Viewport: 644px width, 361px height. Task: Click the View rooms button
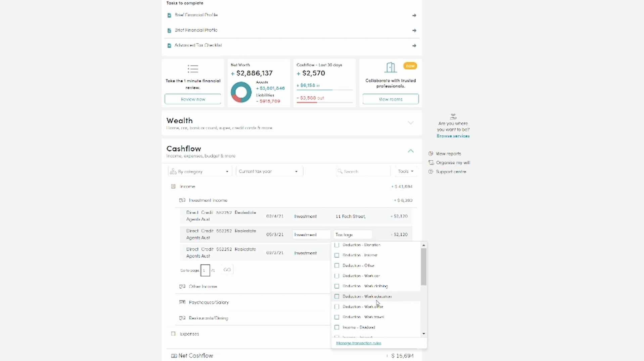point(390,99)
